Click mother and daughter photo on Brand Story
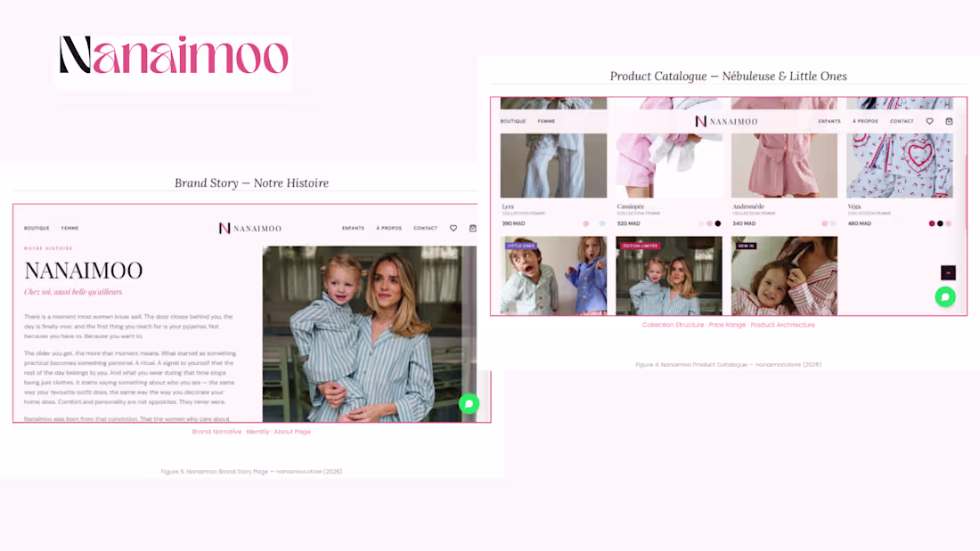This screenshot has width=980, height=551. pyautogui.click(x=370, y=334)
